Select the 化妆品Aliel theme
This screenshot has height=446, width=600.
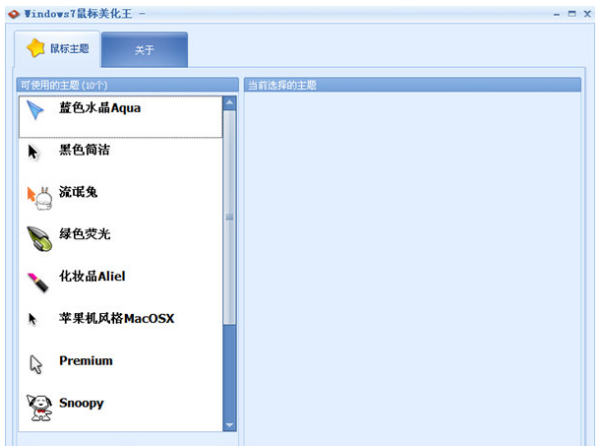tap(121, 285)
